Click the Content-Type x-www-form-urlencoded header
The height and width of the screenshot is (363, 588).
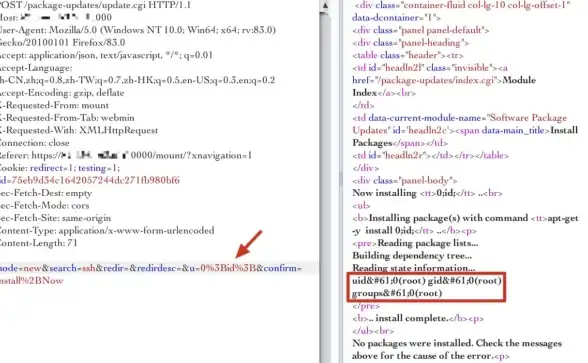coord(107,230)
